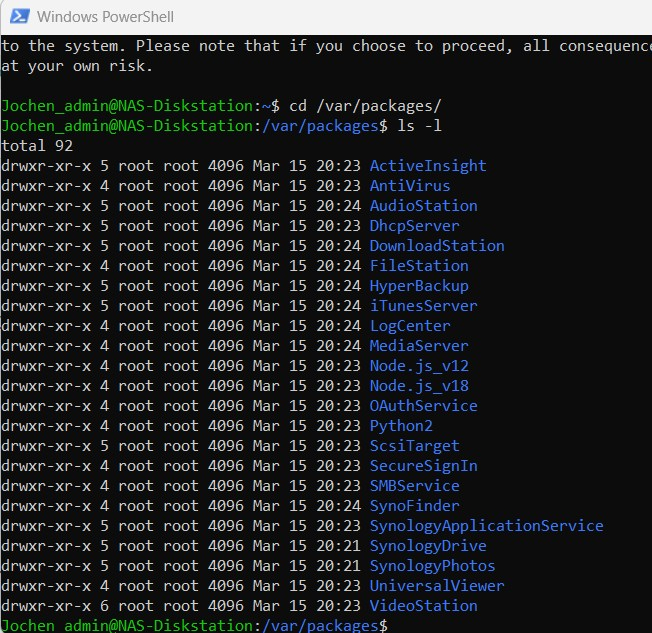Image resolution: width=652 pixels, height=633 pixels.
Task: Click the SecureSignIn directory name
Action: 423,466
